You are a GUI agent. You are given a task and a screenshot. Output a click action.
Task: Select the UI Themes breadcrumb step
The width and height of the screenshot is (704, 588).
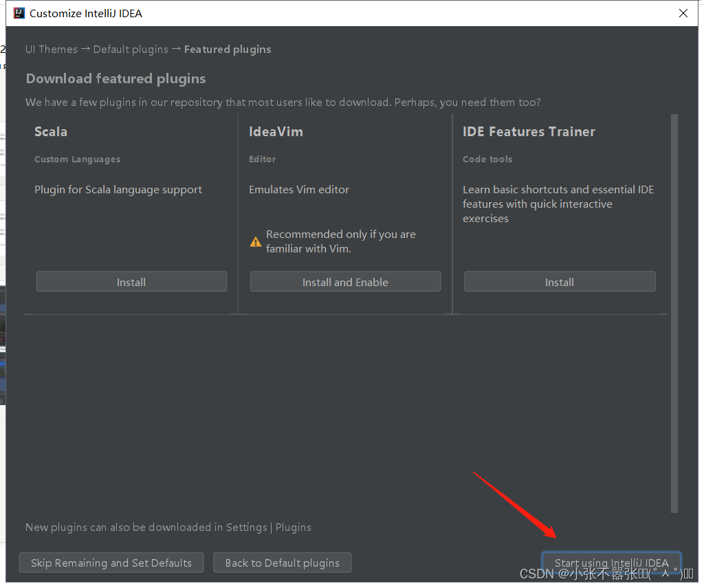click(51, 49)
